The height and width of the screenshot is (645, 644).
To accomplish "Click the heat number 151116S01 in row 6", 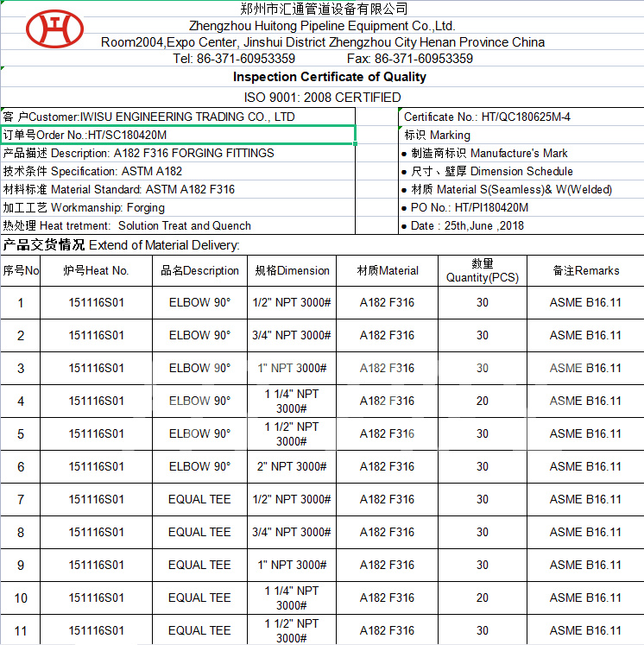I will (96, 467).
